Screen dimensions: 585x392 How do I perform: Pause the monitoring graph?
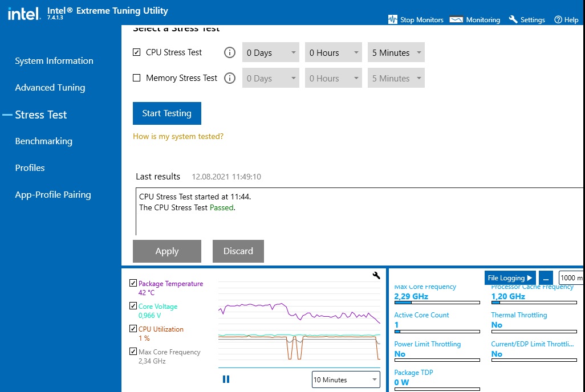226,379
